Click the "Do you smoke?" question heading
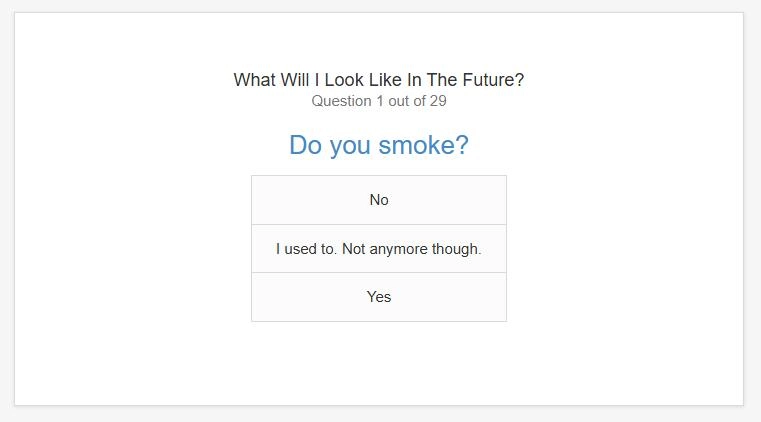This screenshot has height=422, width=761. point(379,145)
